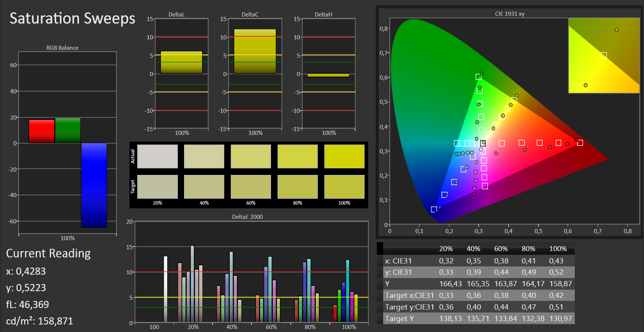This screenshot has width=644, height=332.
Task: Click the x CIE31 value '0,43'
Action: point(556,261)
